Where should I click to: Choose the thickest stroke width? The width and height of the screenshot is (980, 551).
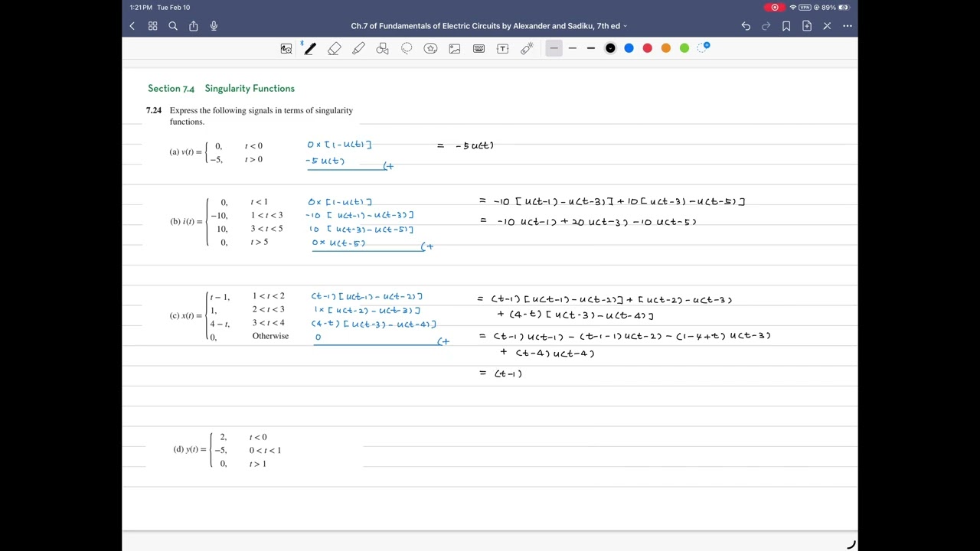[x=591, y=48]
